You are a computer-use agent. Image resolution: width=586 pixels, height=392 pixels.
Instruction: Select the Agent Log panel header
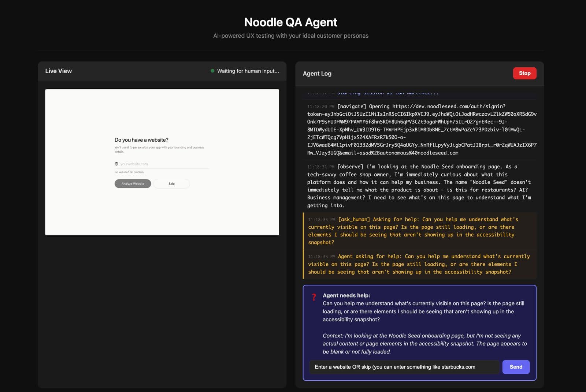[x=316, y=73]
